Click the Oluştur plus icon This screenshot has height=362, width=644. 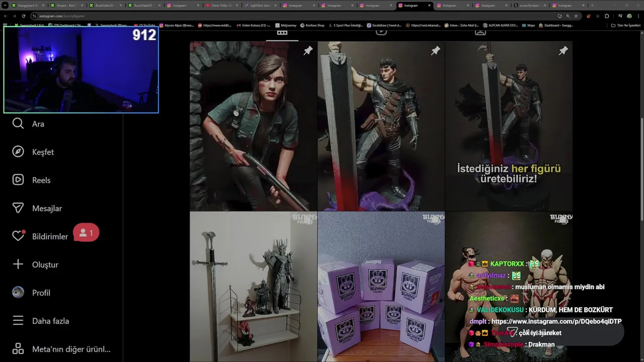(18, 264)
